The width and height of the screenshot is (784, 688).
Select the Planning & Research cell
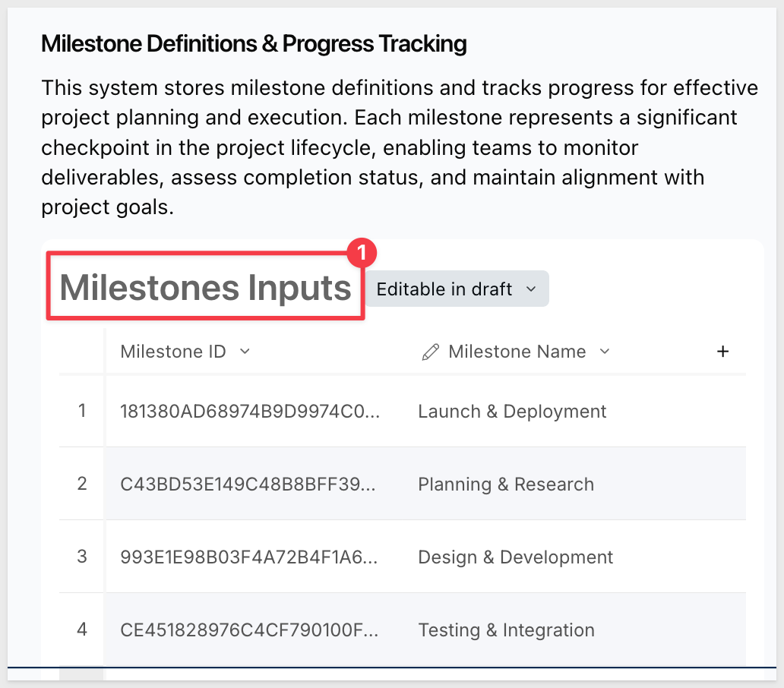[506, 484]
